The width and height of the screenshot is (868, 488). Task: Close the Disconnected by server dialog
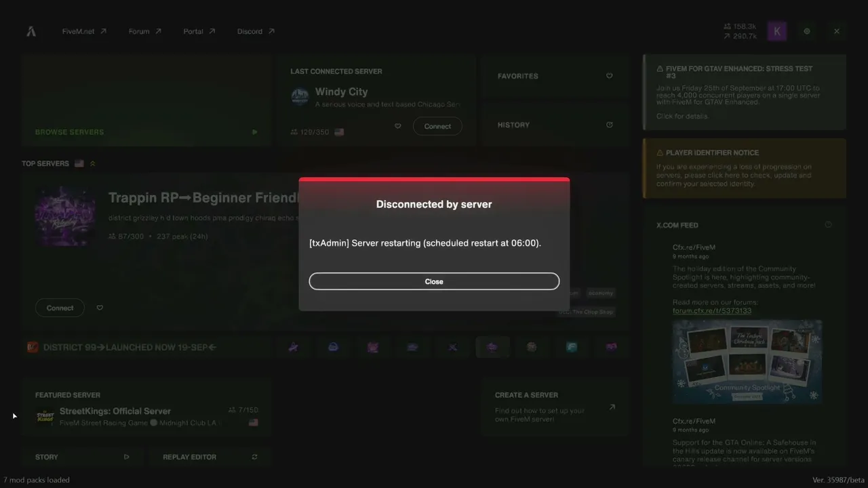coord(434,281)
